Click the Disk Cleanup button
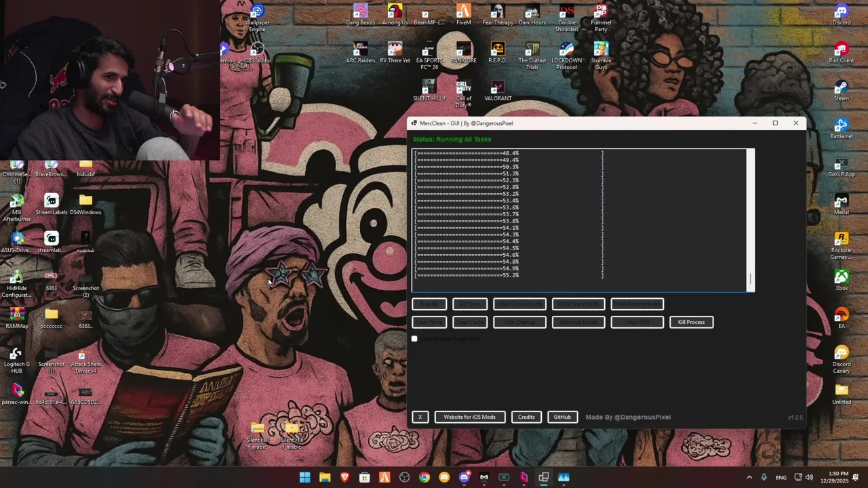This screenshot has width=868, height=488. pyautogui.click(x=519, y=322)
